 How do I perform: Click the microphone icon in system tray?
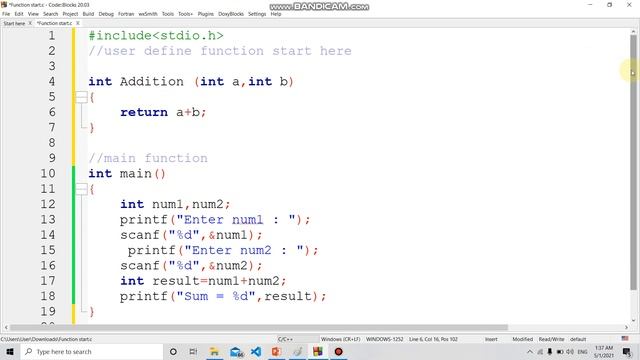click(x=549, y=351)
